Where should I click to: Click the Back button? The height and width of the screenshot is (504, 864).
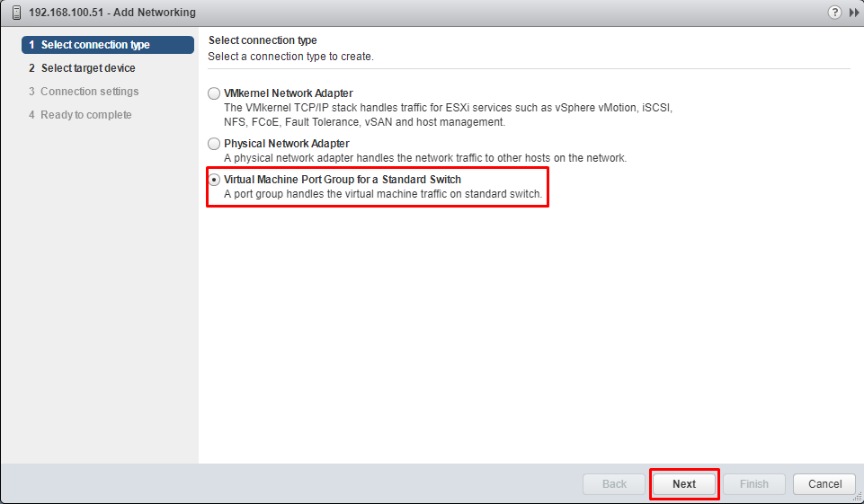(x=614, y=483)
